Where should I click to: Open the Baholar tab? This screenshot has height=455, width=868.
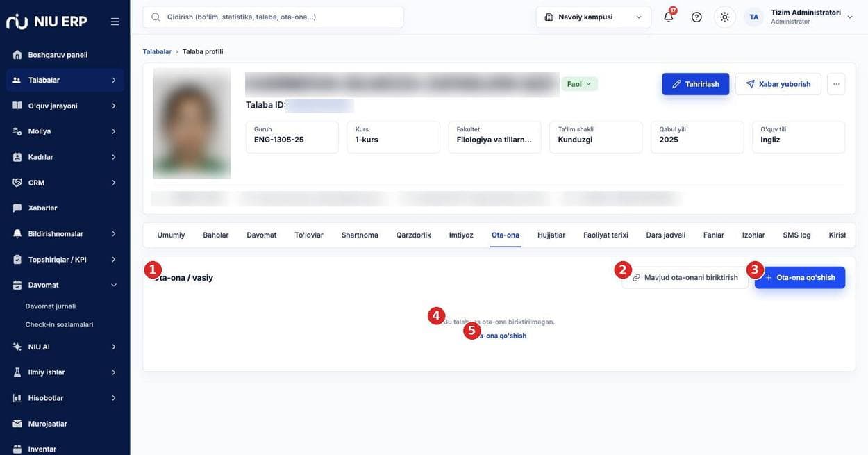click(216, 235)
